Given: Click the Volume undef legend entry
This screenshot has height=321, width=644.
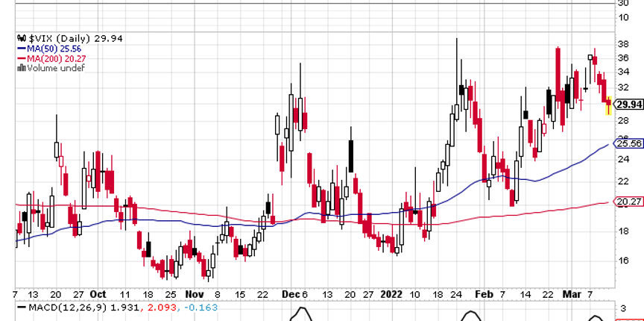Looking at the screenshot, I should pyautogui.click(x=56, y=68).
